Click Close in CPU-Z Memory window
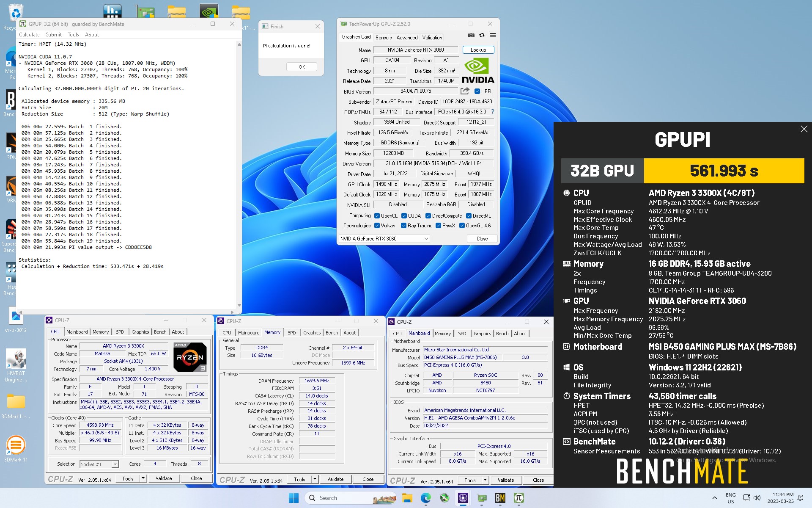This screenshot has width=812, height=508. (368, 479)
